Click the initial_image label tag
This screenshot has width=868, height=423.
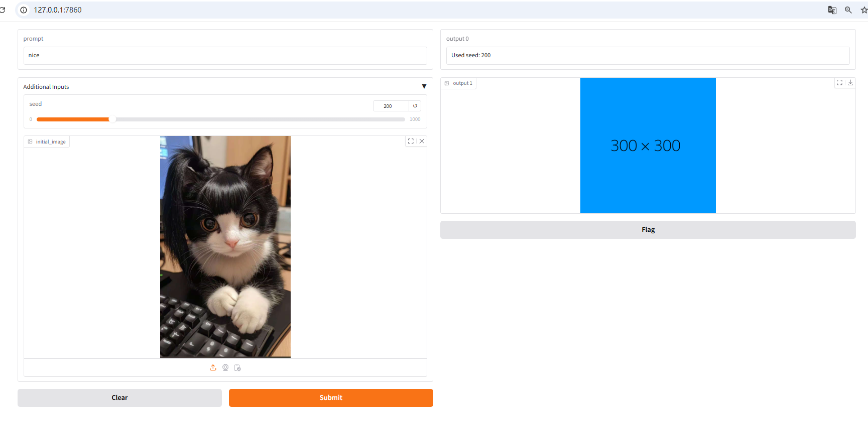pos(47,142)
